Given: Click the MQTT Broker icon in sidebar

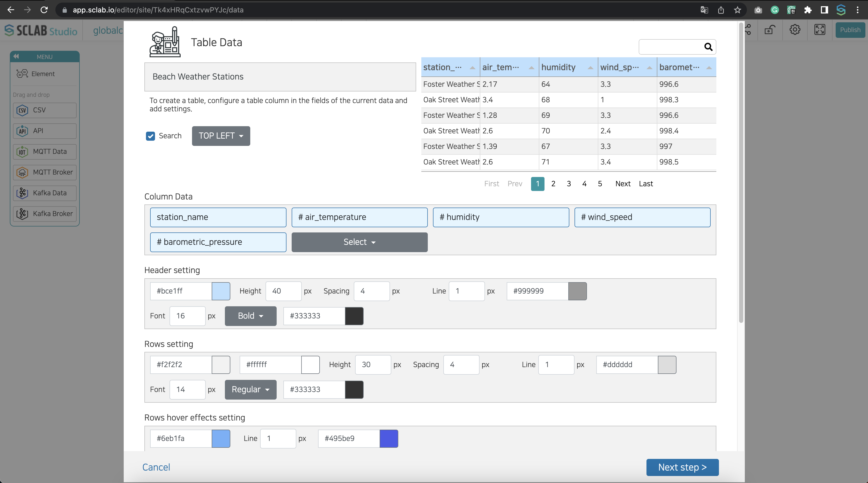Looking at the screenshot, I should (x=22, y=172).
